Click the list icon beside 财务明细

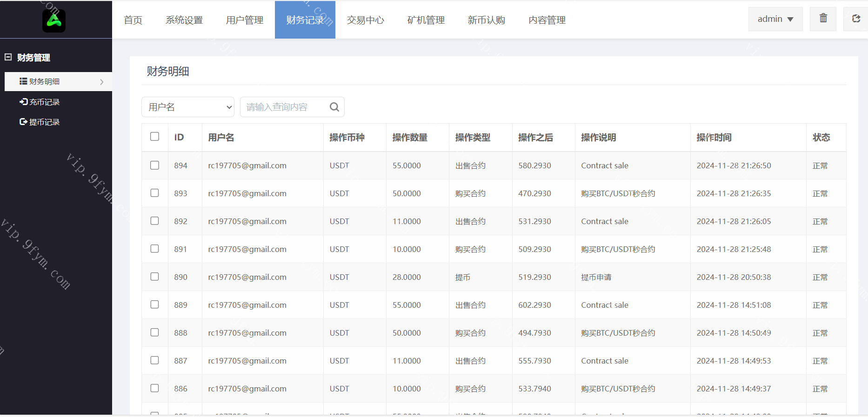pos(23,81)
